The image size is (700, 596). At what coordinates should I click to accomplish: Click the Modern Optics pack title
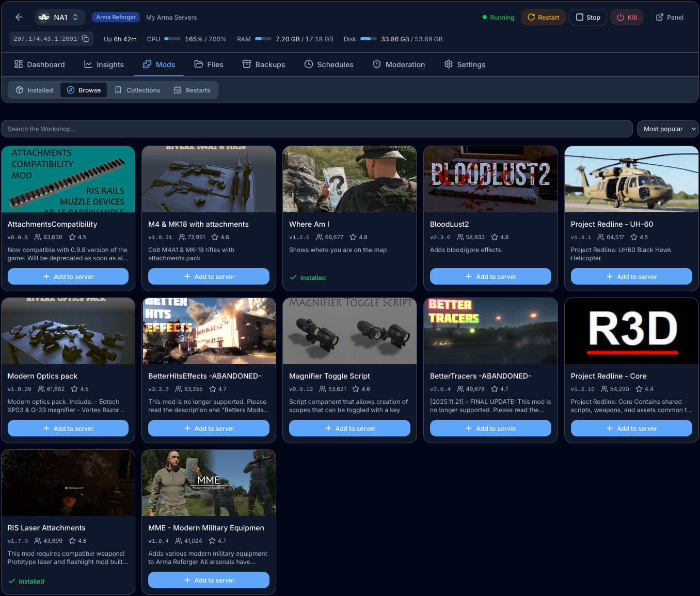(42, 376)
